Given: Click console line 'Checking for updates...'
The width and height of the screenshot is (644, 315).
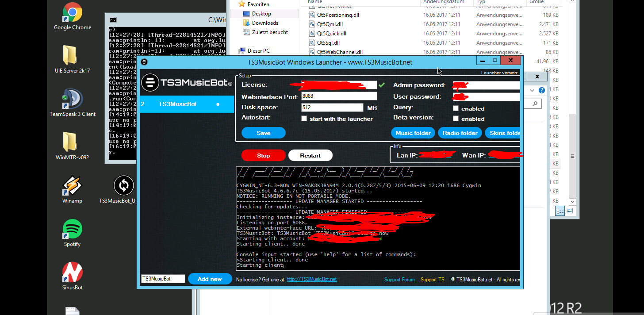Looking at the screenshot, I should [272, 207].
